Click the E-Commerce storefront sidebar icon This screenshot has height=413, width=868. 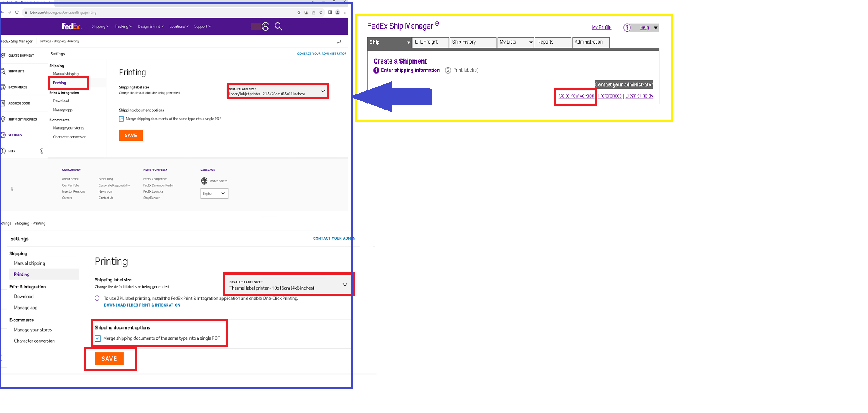click(x=4, y=87)
